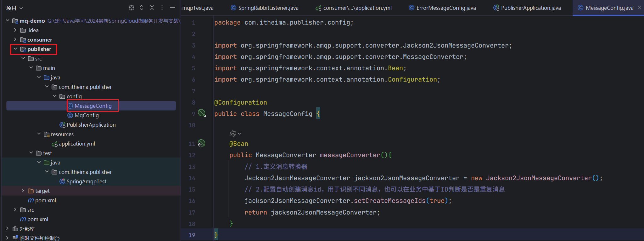Open the project view dropdown

[14, 8]
